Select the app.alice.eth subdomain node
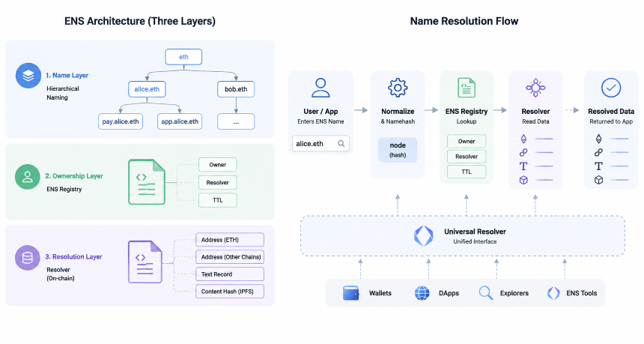644x344 pixels. 180,121
